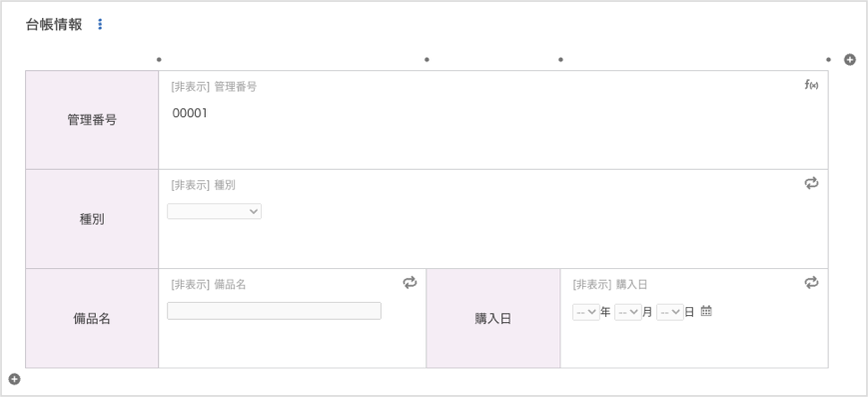868x397 pixels.
Task: Select the 備品名 label cell
Action: click(x=92, y=318)
